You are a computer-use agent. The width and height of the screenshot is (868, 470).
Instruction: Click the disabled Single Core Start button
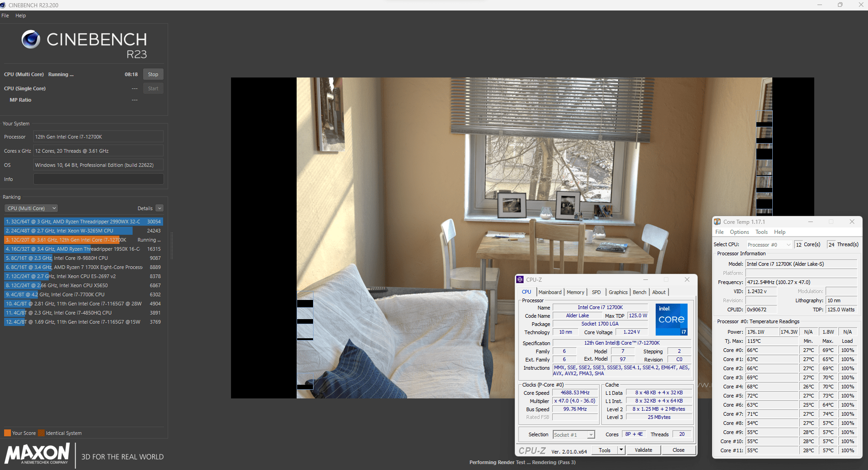(153, 88)
